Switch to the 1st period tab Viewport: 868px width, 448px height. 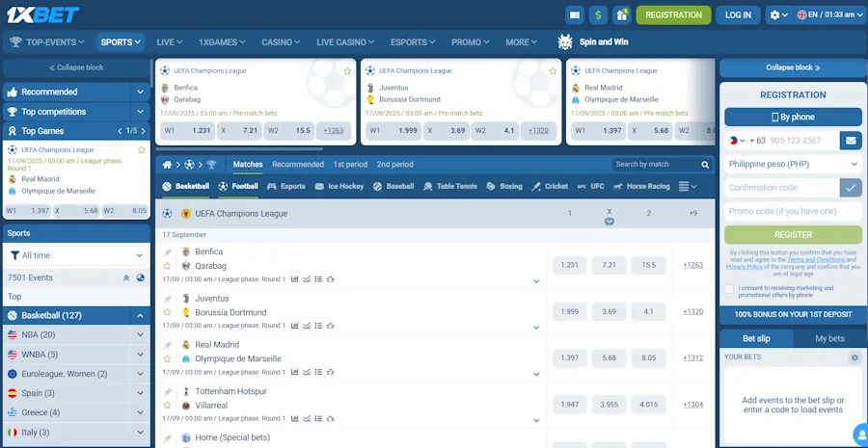pos(350,165)
